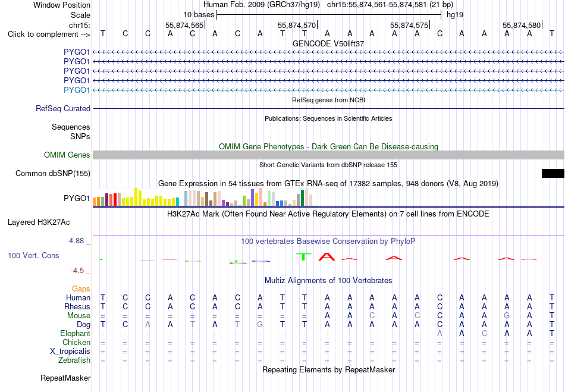
Task: Click the C base in Elephant row
Action: pyautogui.click(x=484, y=333)
